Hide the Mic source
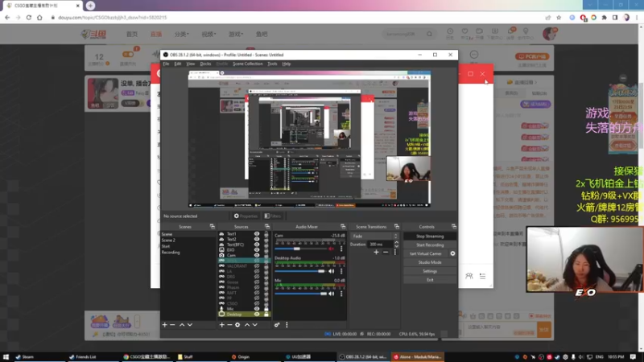The image size is (644, 362). 257,309
